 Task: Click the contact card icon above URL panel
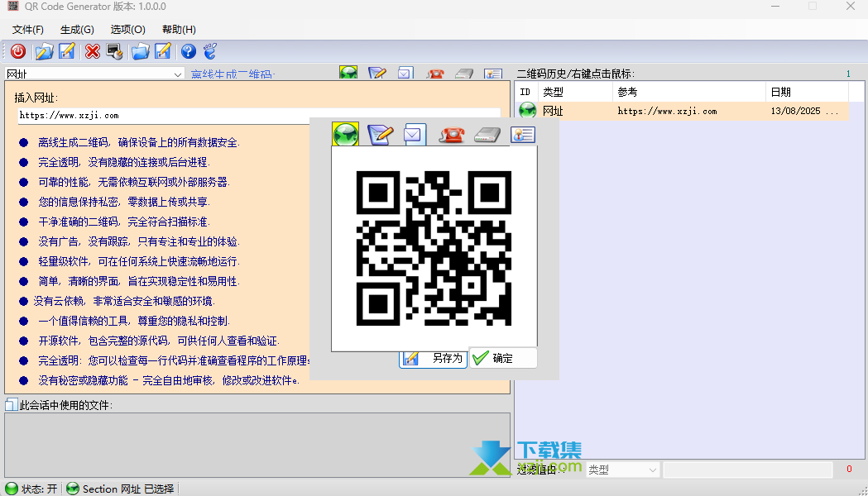[x=492, y=73]
